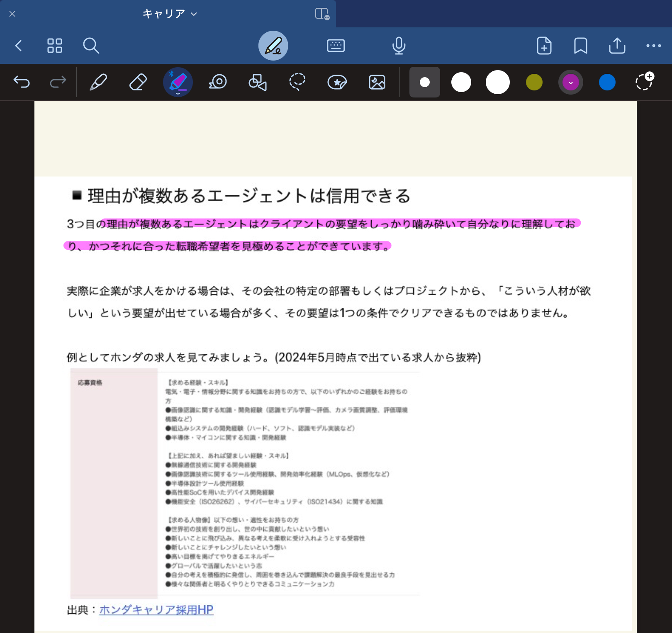Select the tape tool
672x633 pixels.
218,82
